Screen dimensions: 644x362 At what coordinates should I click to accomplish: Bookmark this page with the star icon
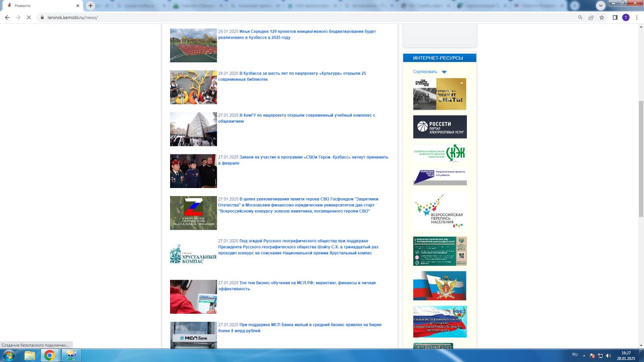(601, 17)
